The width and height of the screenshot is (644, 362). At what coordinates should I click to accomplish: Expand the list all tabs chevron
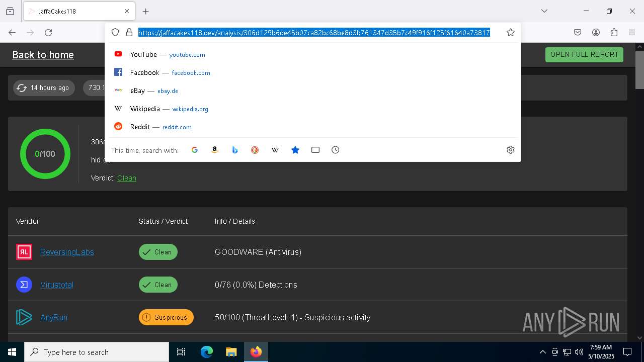click(x=544, y=11)
